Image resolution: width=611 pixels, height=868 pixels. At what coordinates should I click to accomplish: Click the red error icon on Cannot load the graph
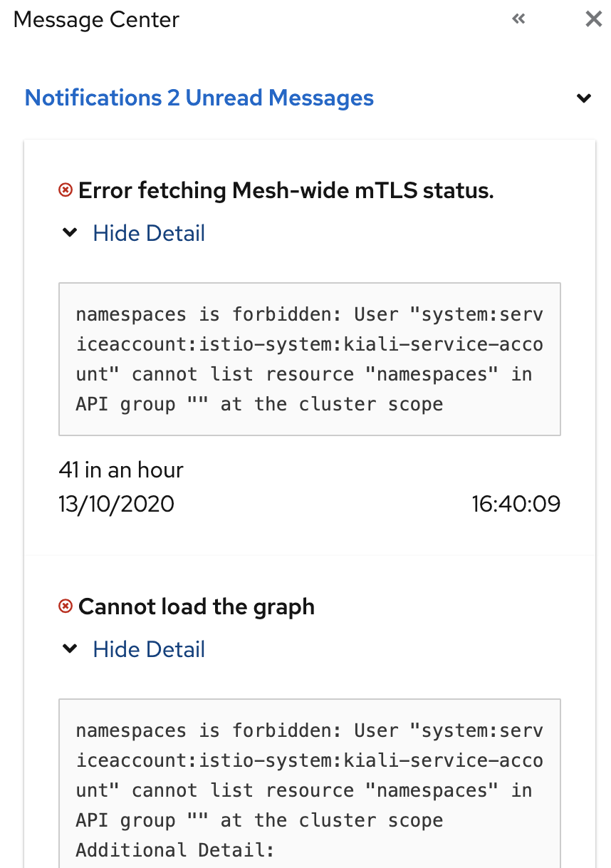66,605
